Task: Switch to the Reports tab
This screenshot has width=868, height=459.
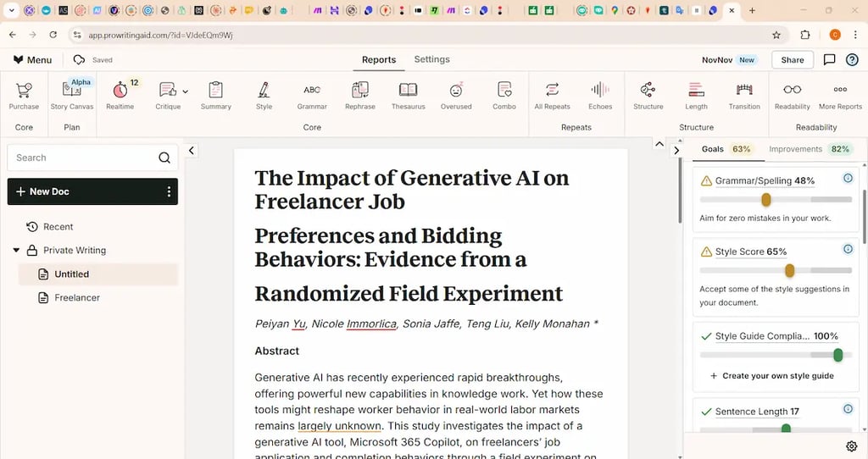Action: (379, 60)
